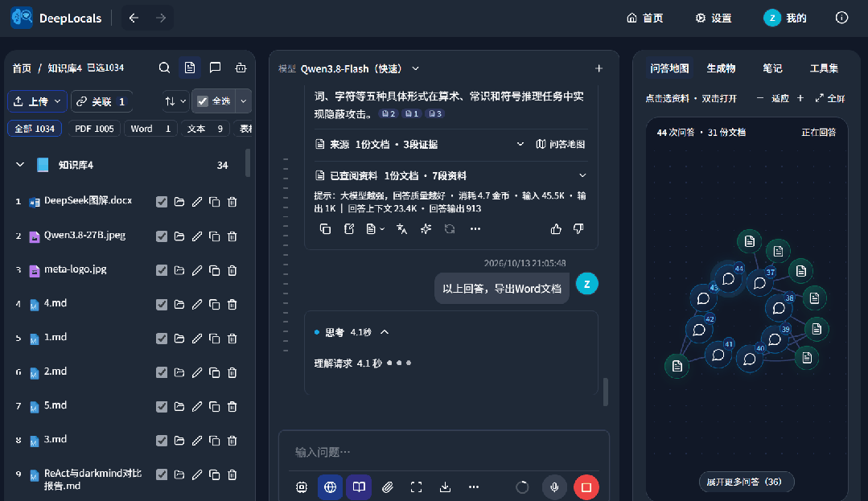Open 设置 settings
Screen dimensions: 868x501
click(x=714, y=18)
